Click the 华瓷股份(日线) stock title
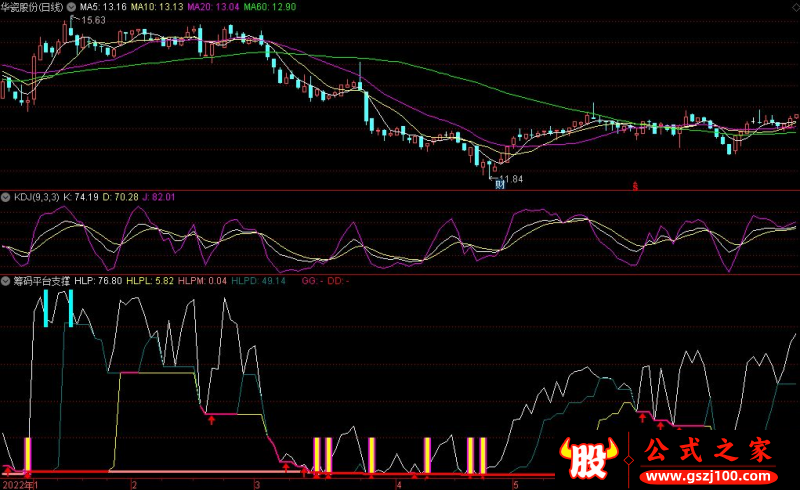Screen dimensions: 800x490 coord(32,7)
